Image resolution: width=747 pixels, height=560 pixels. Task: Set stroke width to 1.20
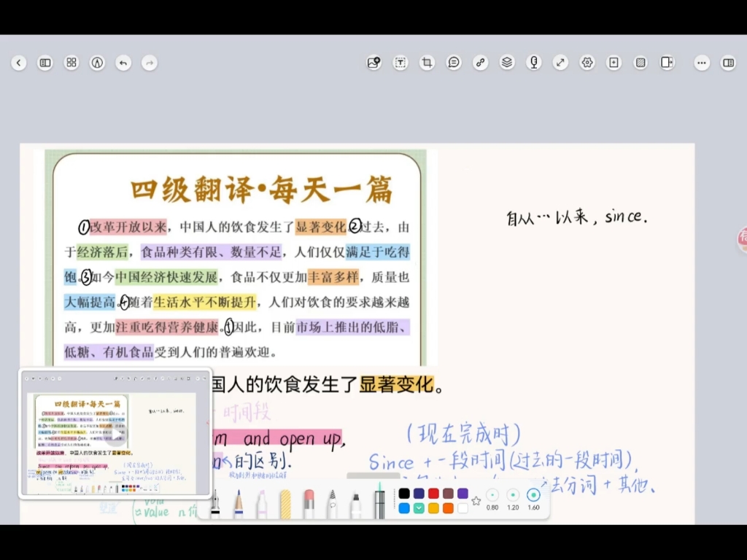pos(513,499)
